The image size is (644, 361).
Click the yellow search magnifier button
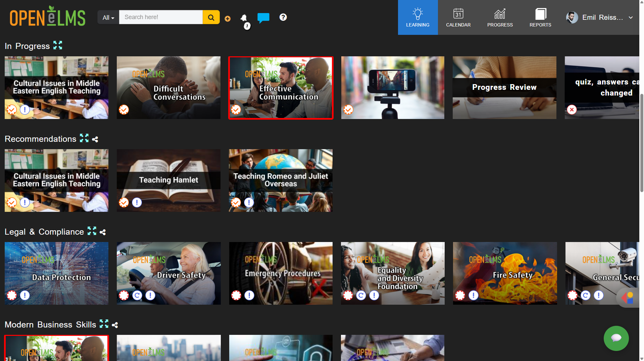tap(211, 17)
